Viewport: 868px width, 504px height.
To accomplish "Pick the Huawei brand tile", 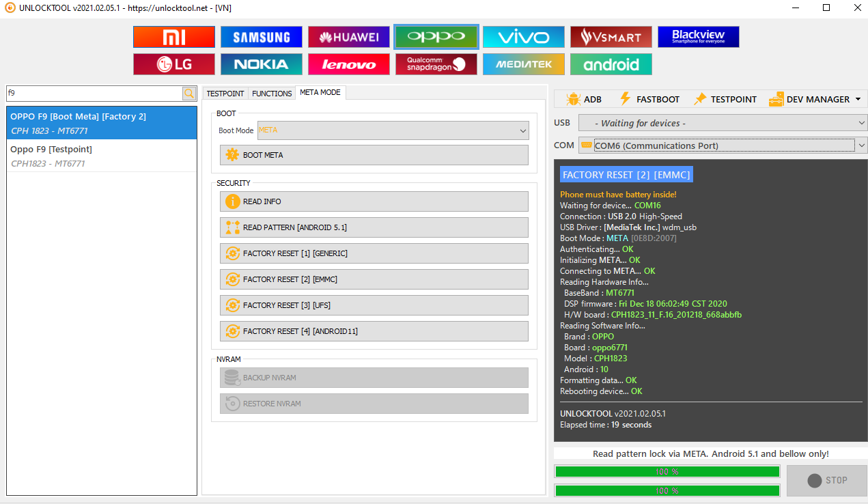I will pos(349,37).
